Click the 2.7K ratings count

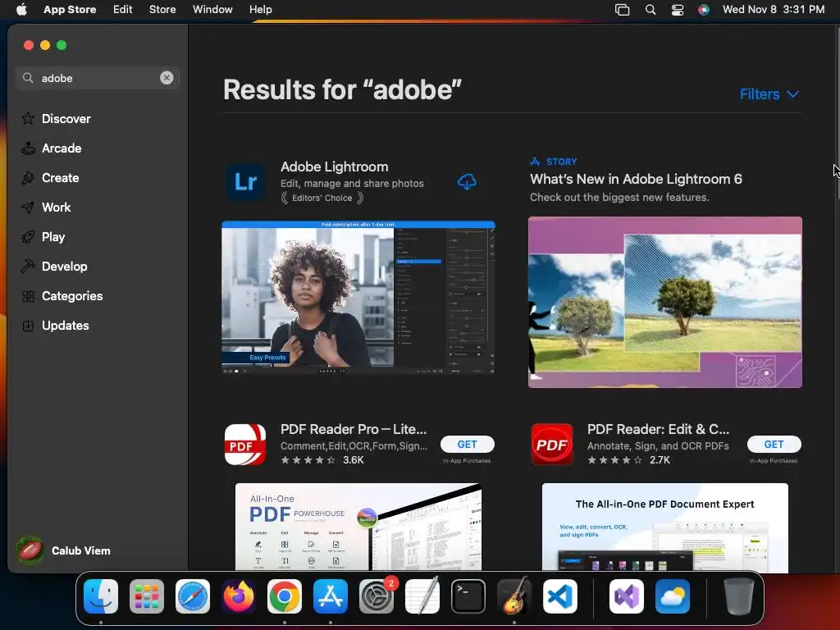[660, 459]
